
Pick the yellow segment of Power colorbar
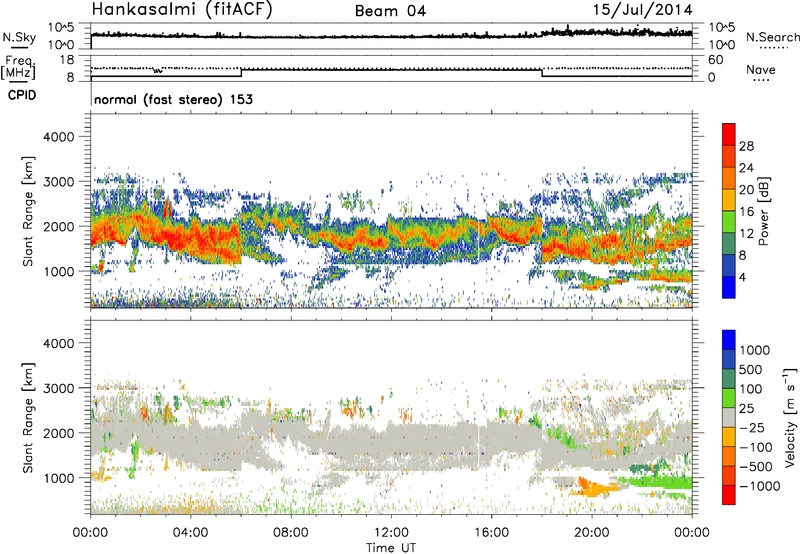pos(729,200)
